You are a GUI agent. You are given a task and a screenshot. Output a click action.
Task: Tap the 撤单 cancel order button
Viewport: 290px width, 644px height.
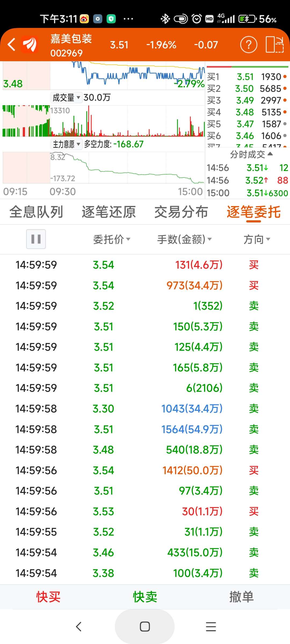(242, 597)
